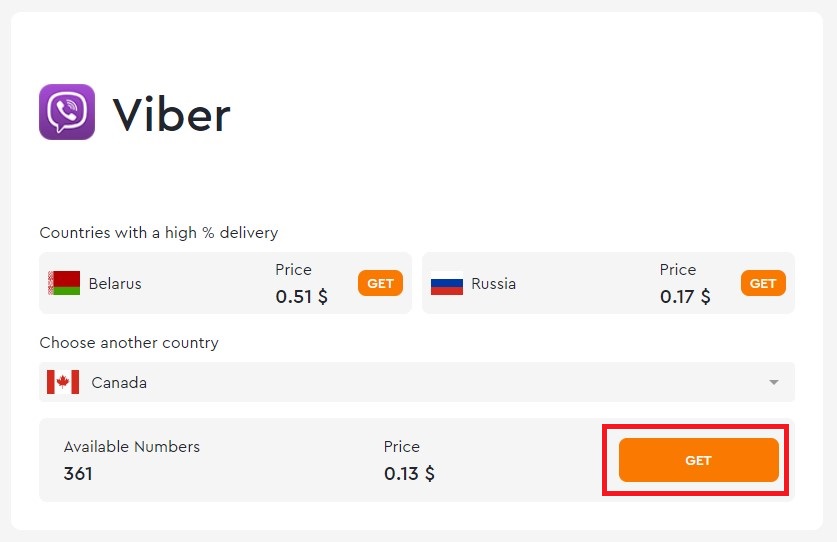Click the 0.17 $ Russia price
The height and width of the screenshot is (542, 837).
click(x=685, y=297)
